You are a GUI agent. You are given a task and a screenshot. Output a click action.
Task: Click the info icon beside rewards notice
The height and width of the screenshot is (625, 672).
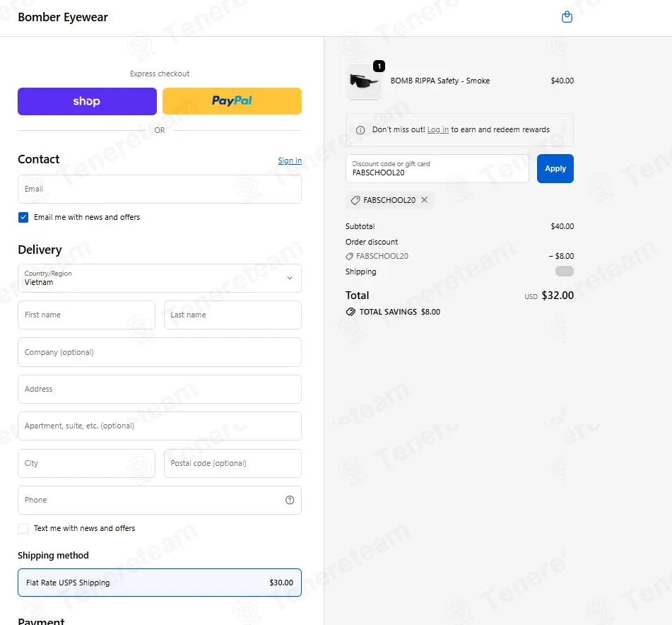tap(360, 130)
